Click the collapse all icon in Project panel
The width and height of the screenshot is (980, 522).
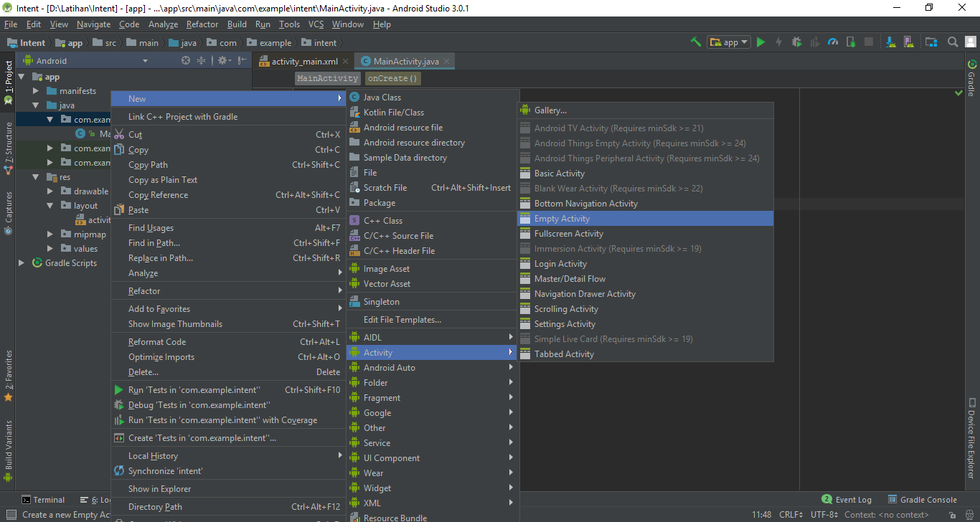point(202,61)
